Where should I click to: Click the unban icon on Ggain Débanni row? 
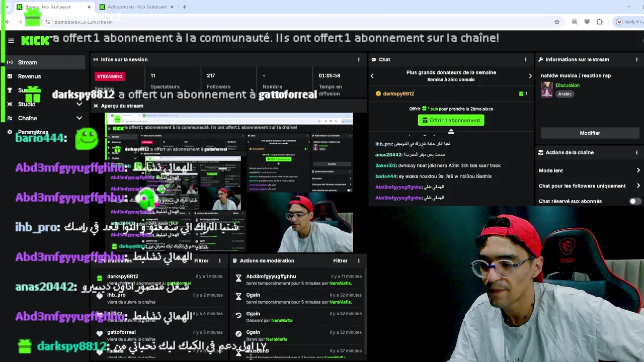pos(238,315)
